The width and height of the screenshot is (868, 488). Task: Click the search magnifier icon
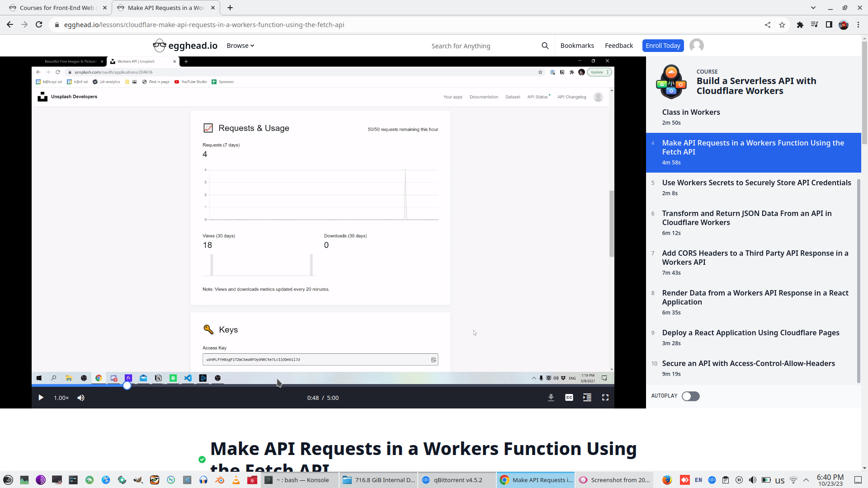coord(545,46)
